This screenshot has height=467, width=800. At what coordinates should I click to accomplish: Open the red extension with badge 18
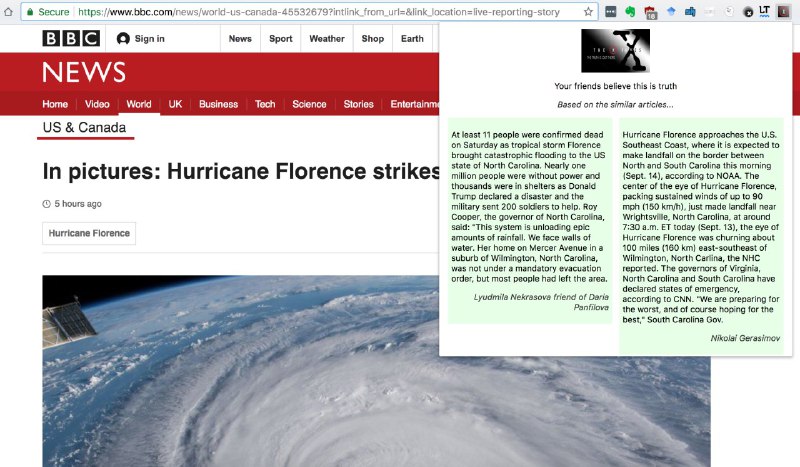(651, 12)
